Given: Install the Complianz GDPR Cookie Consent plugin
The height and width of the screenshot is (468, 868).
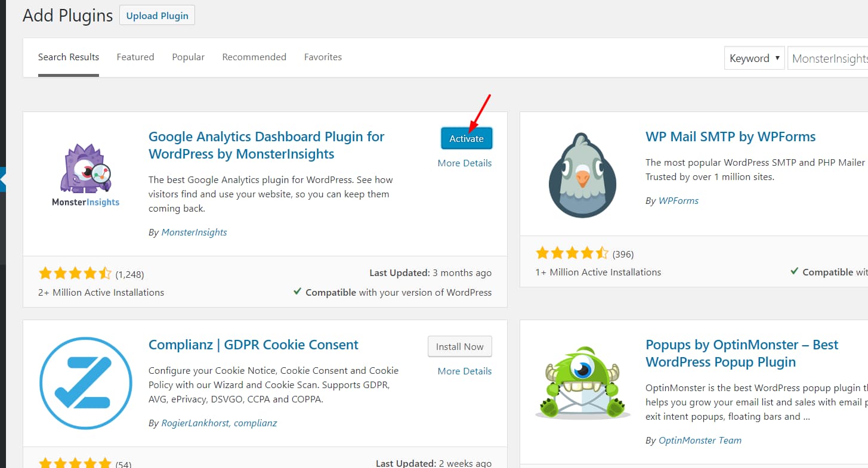Looking at the screenshot, I should (x=459, y=346).
